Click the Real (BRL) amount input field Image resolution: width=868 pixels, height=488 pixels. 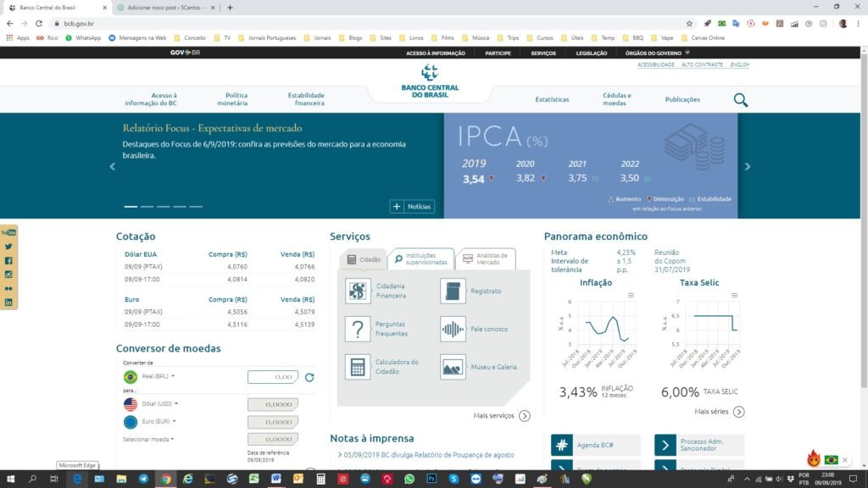pyautogui.click(x=273, y=377)
